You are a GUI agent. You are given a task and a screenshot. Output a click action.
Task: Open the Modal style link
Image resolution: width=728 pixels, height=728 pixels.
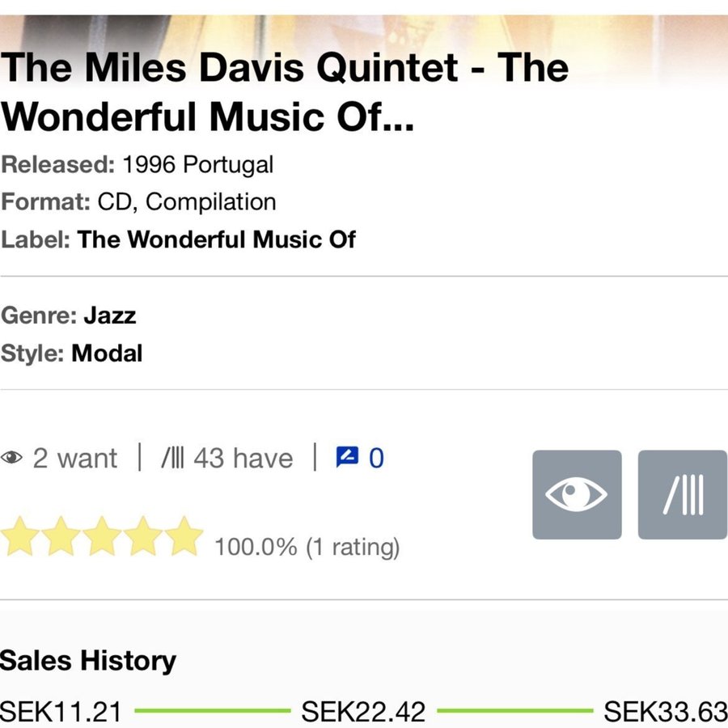pos(107,353)
